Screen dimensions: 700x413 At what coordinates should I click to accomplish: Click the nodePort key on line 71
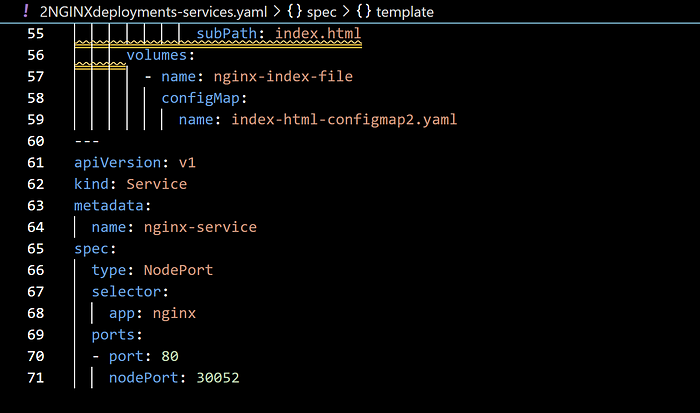tap(144, 378)
